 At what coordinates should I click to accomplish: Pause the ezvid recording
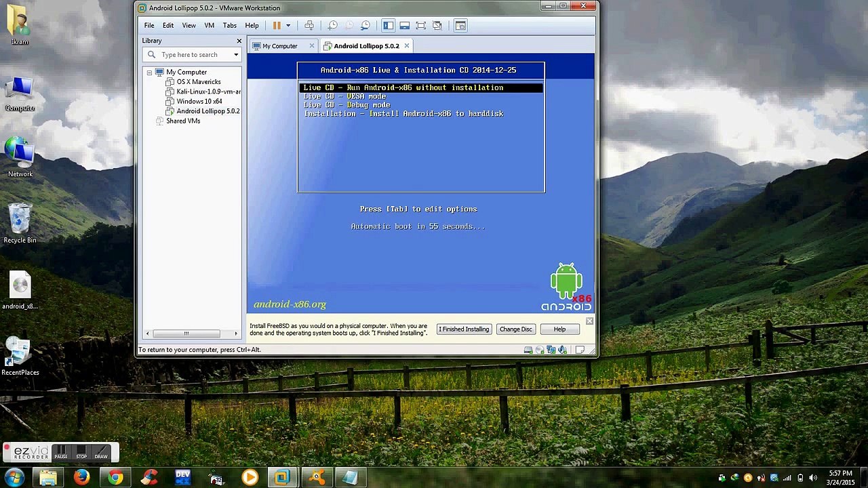pyautogui.click(x=61, y=452)
